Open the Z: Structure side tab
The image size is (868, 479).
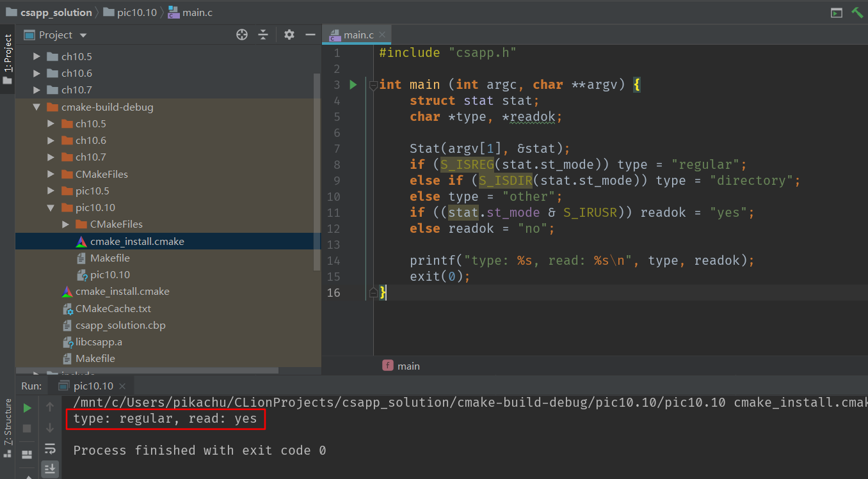point(7,427)
